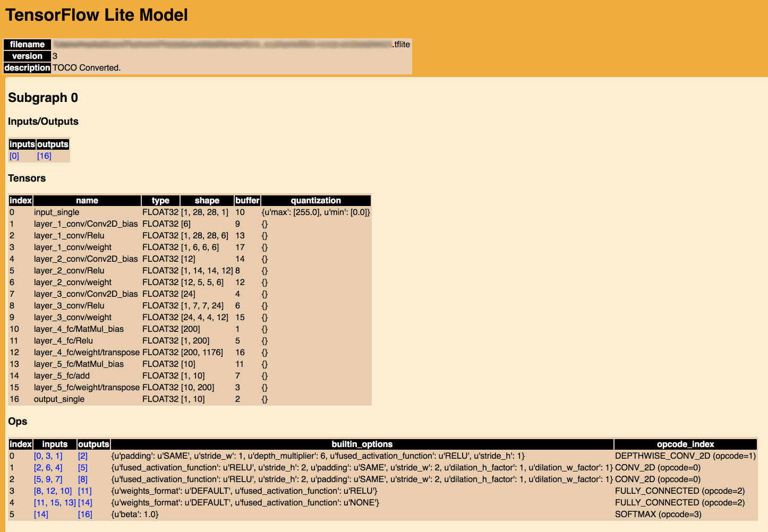
Task: Click outputs [16] of the SOFTMAX op
Action: click(84, 514)
